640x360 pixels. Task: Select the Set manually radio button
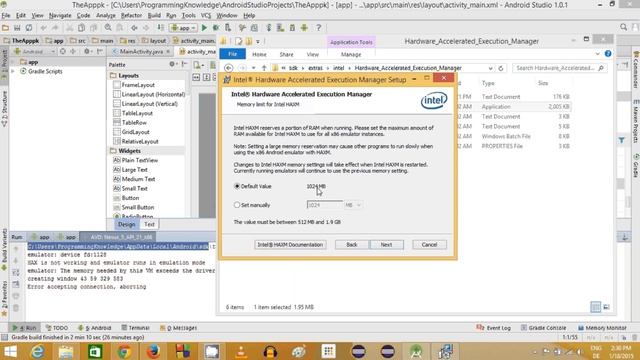pos(237,205)
